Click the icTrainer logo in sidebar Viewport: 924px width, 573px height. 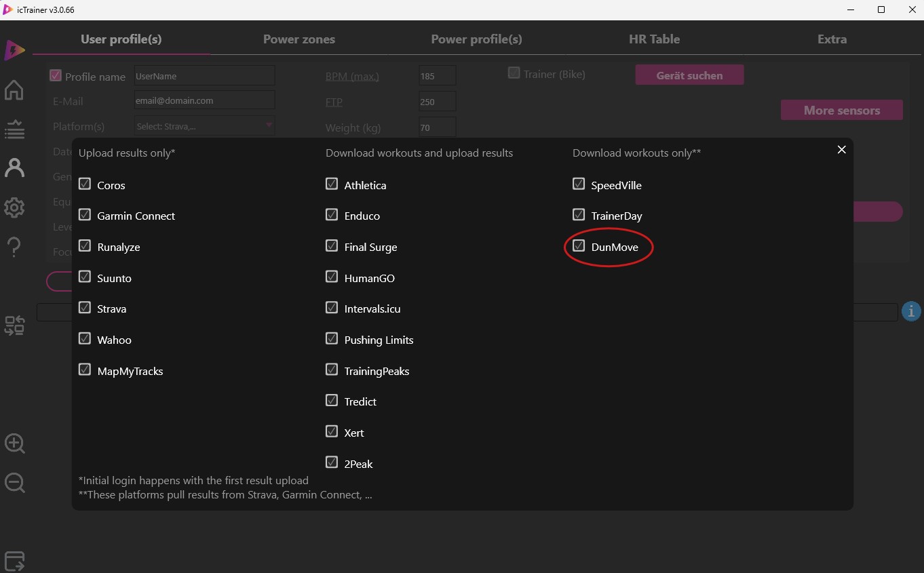14,51
